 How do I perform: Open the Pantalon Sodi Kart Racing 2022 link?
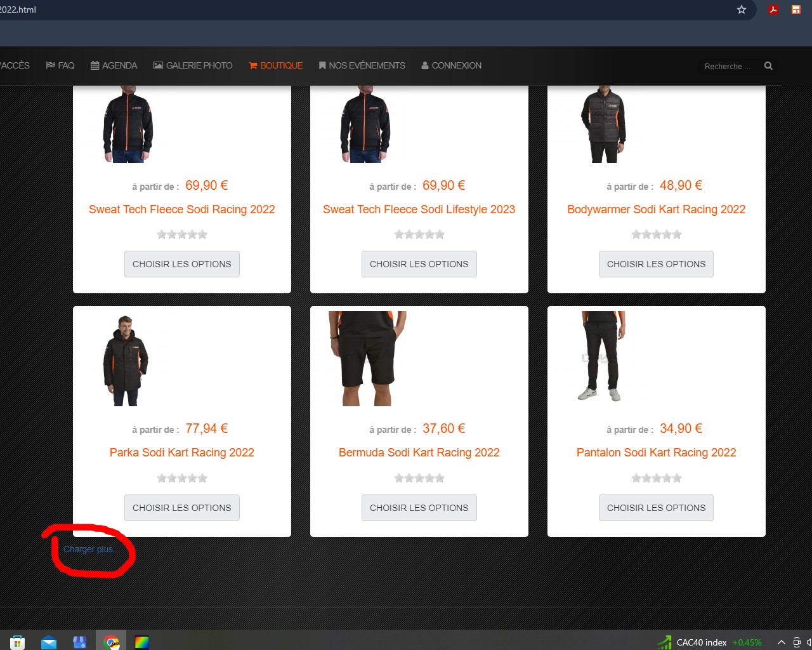(x=657, y=453)
